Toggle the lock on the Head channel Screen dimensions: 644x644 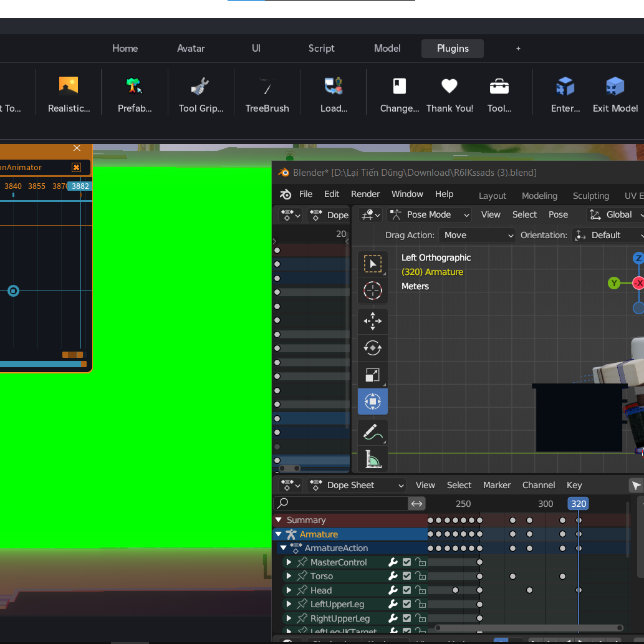point(420,590)
